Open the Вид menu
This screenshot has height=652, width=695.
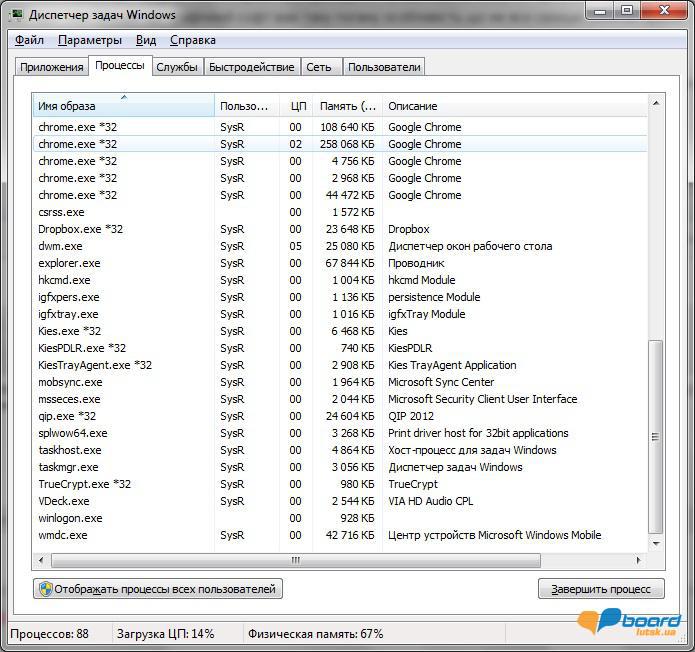coord(146,40)
